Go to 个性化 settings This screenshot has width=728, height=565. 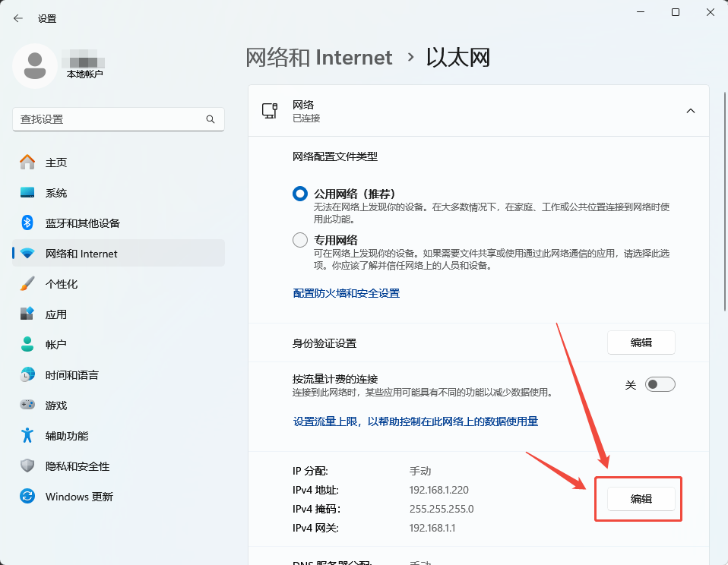[x=119, y=283]
